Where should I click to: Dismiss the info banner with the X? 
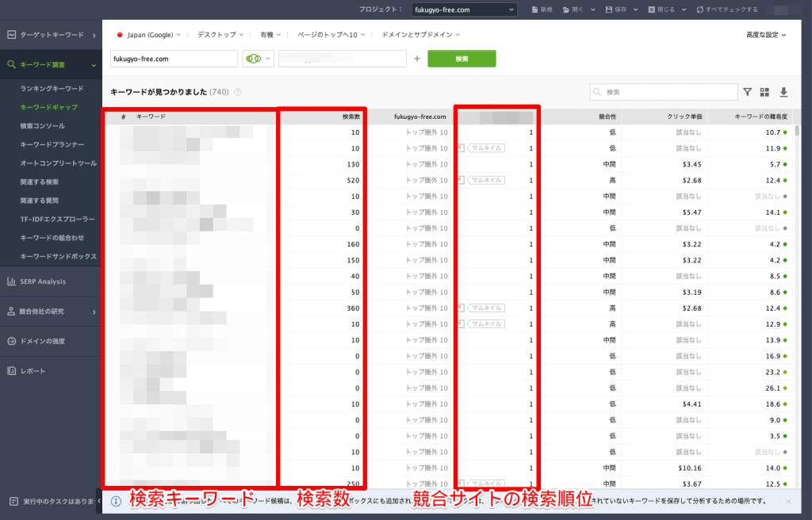pos(788,501)
